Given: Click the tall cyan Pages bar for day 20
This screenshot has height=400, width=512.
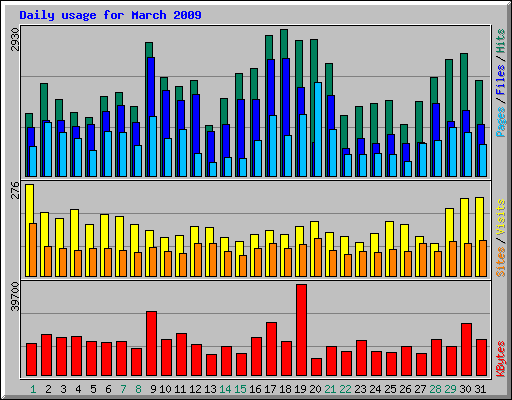Looking at the screenshot, I should 318,129.
